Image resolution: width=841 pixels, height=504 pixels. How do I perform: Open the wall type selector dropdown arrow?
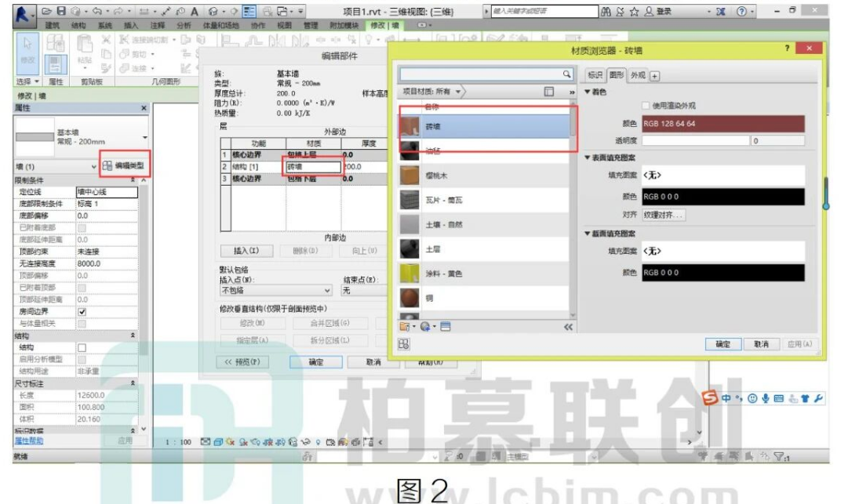[x=145, y=137]
